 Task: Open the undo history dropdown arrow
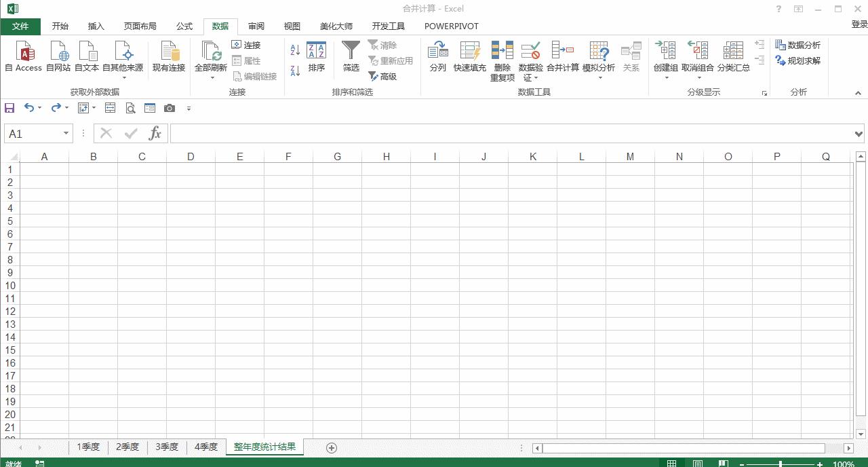point(39,108)
